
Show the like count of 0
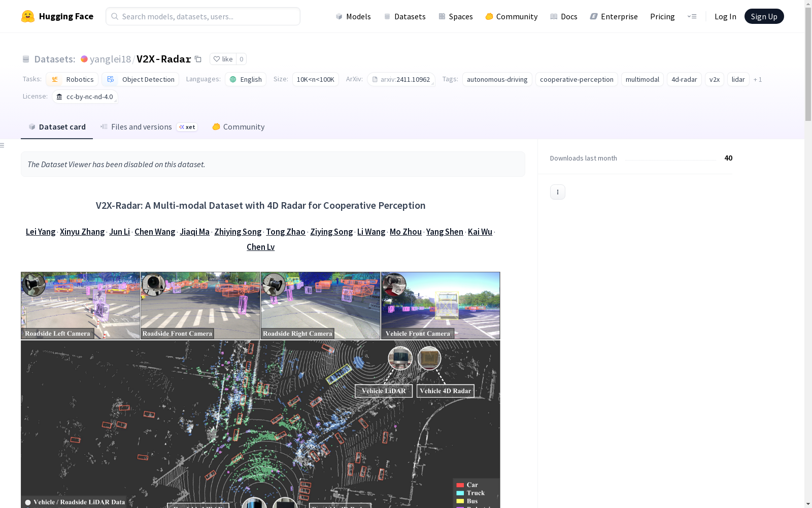(242, 59)
